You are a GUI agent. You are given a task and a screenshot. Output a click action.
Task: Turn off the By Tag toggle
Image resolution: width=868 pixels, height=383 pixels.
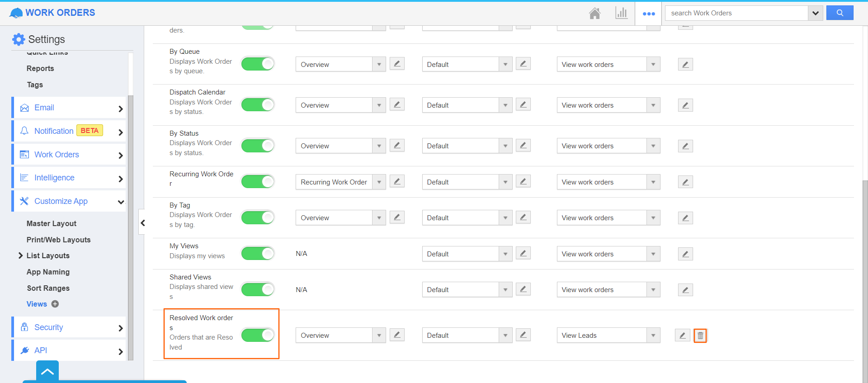pyautogui.click(x=258, y=217)
